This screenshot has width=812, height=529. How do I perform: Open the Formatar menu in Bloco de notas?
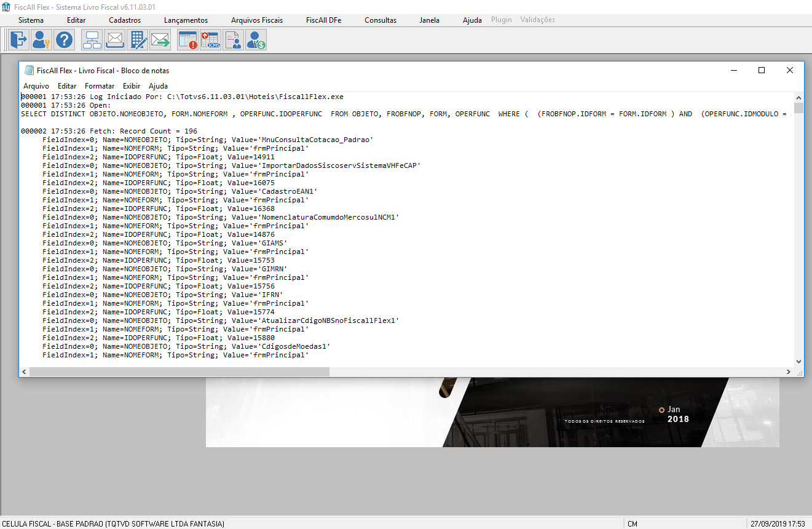pyautogui.click(x=100, y=86)
